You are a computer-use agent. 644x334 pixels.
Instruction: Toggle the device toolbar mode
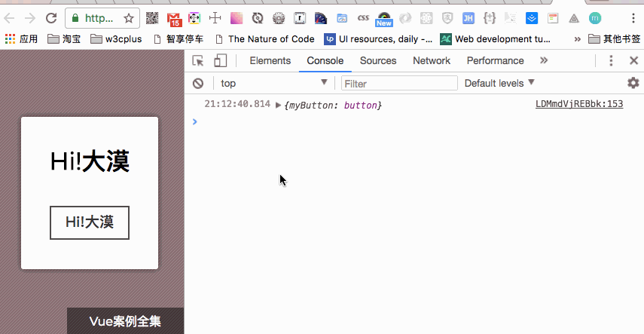click(221, 61)
